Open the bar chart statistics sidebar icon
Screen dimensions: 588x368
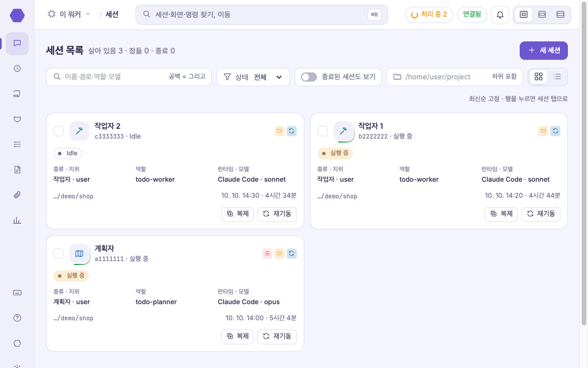[17, 220]
